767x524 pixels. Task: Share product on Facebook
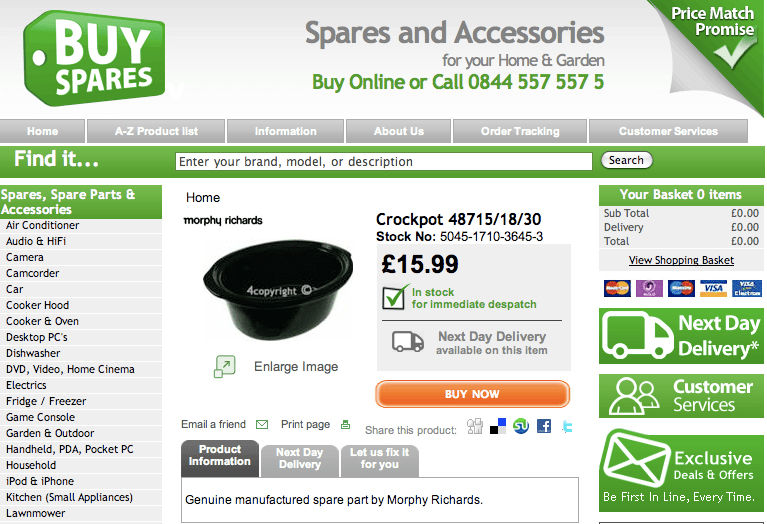tap(544, 426)
